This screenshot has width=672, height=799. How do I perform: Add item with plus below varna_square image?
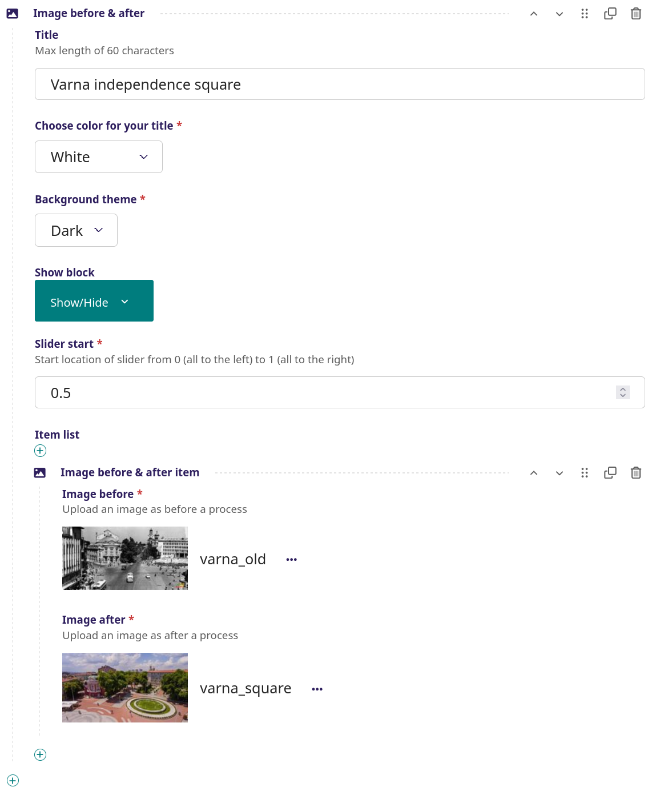41,755
